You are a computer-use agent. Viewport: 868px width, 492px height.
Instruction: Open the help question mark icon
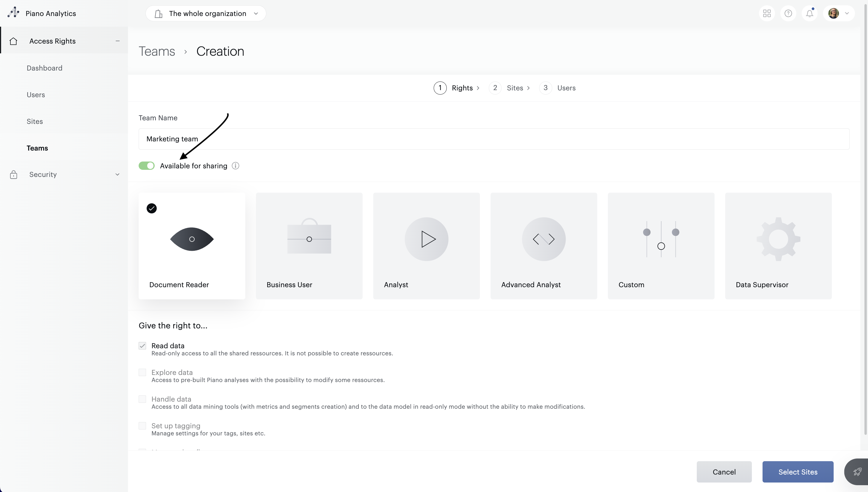[788, 14]
